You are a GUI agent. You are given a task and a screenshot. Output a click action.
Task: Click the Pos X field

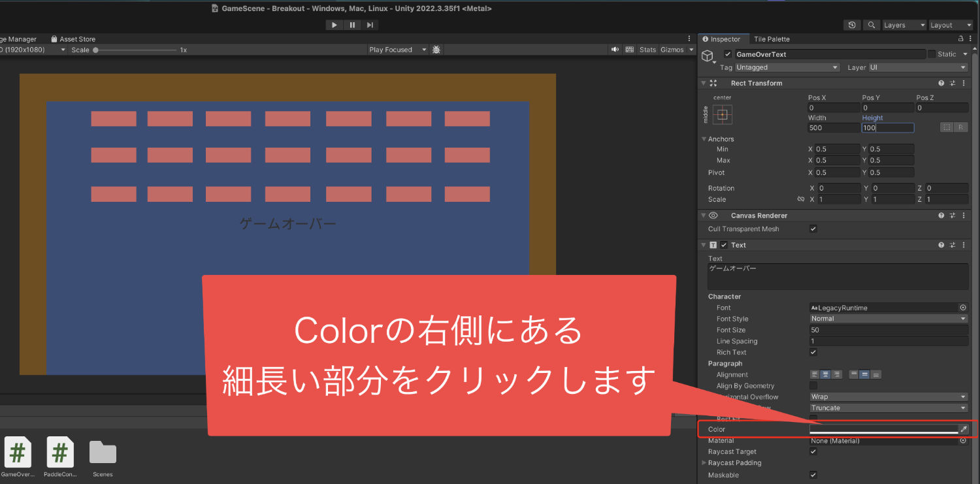834,108
